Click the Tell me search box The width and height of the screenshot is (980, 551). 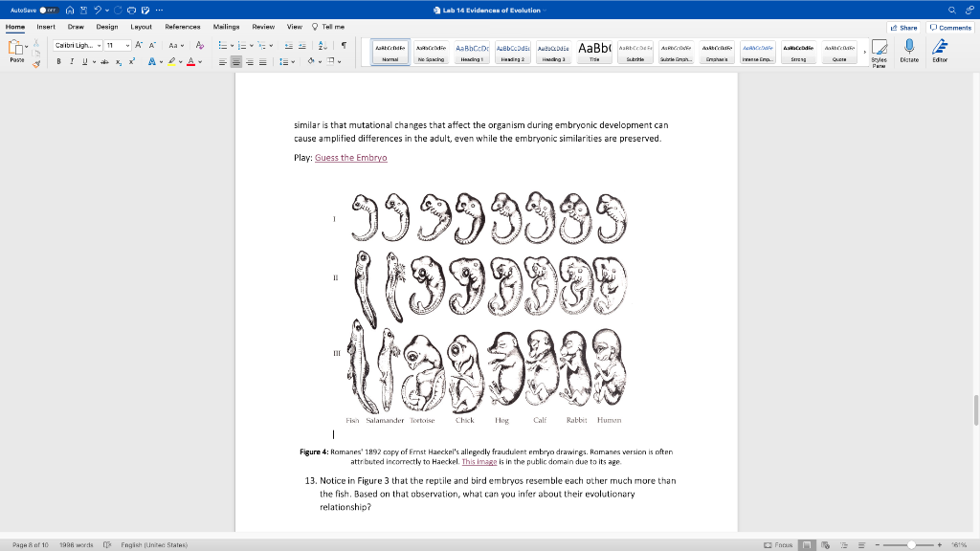click(328, 27)
